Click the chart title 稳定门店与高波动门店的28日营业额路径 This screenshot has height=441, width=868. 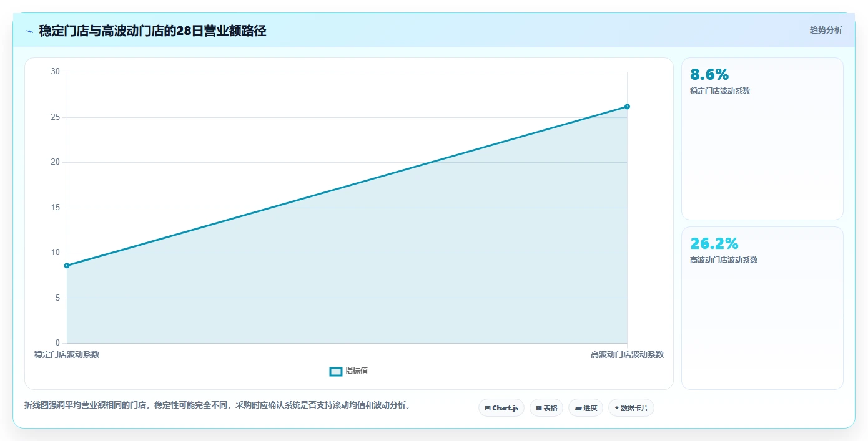tap(152, 31)
